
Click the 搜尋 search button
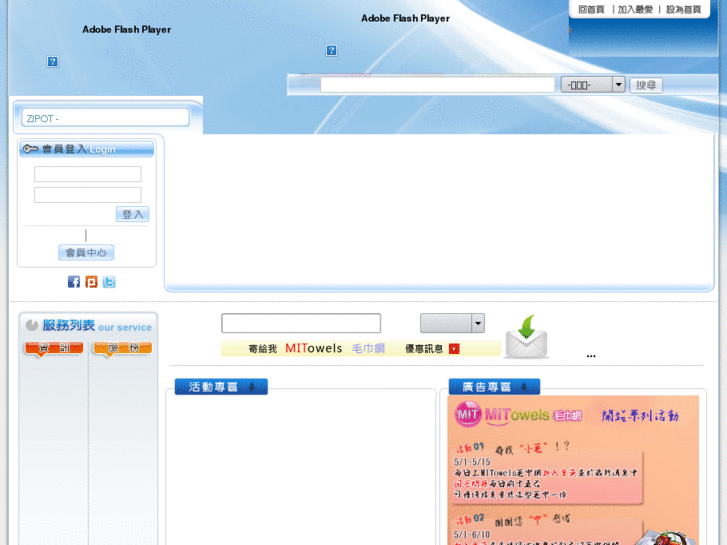646,85
